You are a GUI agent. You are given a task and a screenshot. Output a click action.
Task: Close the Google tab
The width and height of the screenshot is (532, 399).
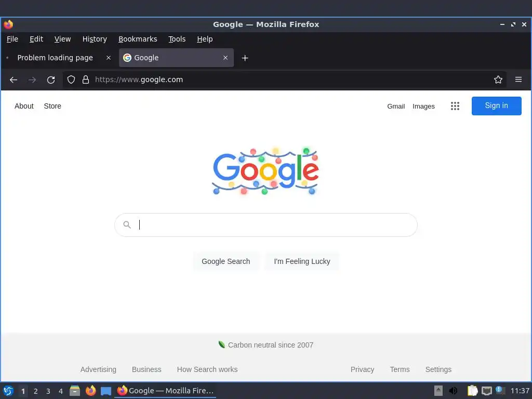point(225,58)
